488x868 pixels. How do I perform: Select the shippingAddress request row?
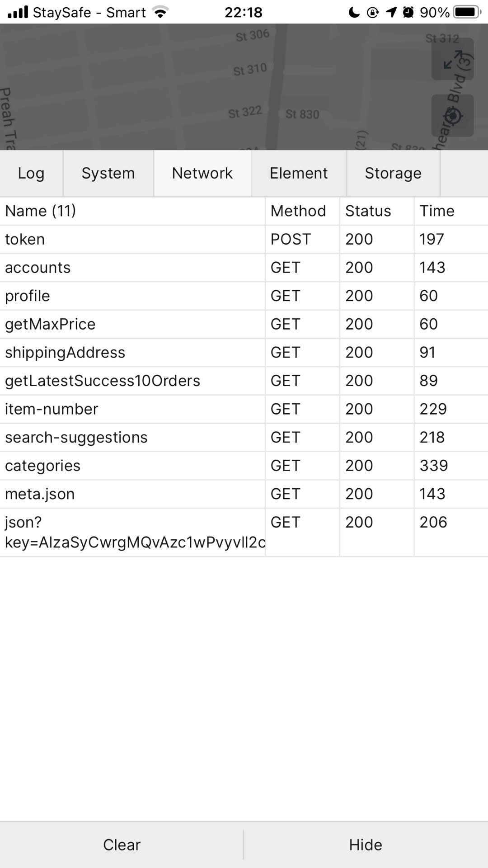click(x=244, y=352)
